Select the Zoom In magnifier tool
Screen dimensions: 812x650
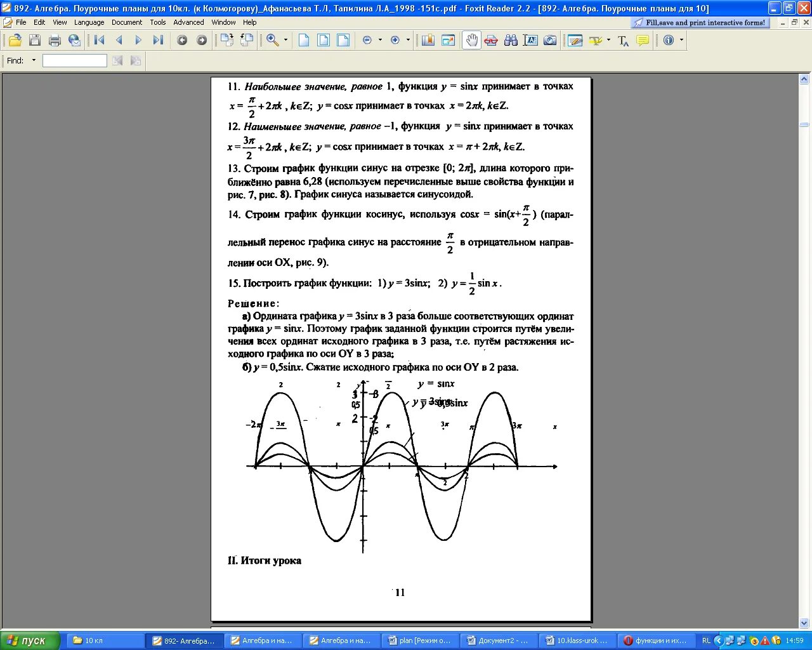(x=273, y=40)
